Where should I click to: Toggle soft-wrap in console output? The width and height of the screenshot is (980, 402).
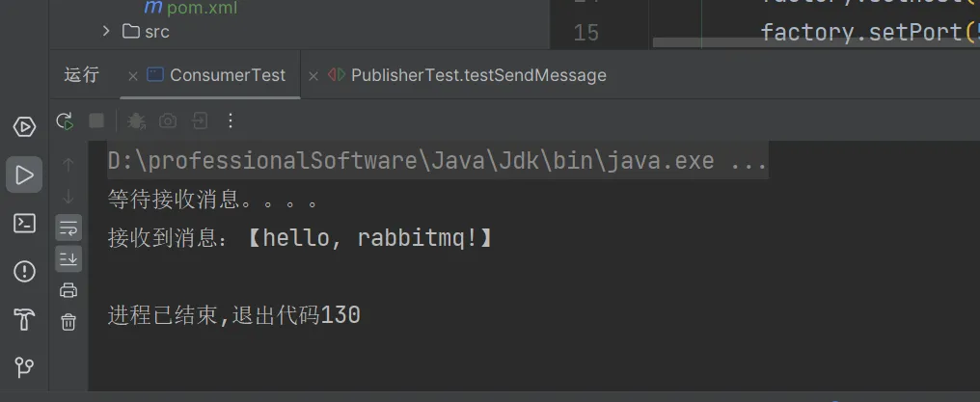68,228
